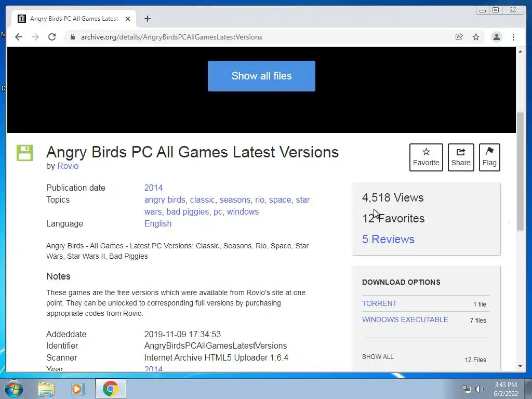Viewport: 532px width, 399px height.
Task: Open the bad piggies topic link
Action: 187,212
